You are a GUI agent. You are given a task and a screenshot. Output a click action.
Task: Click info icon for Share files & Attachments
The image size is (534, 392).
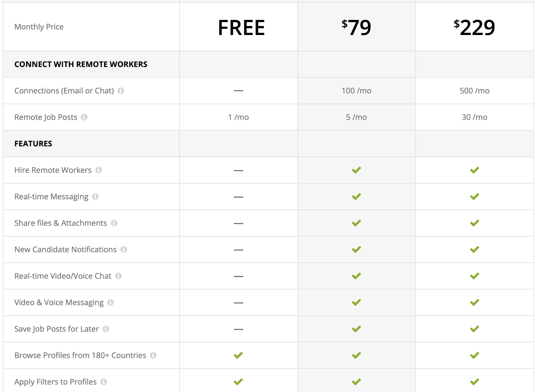pyautogui.click(x=114, y=223)
